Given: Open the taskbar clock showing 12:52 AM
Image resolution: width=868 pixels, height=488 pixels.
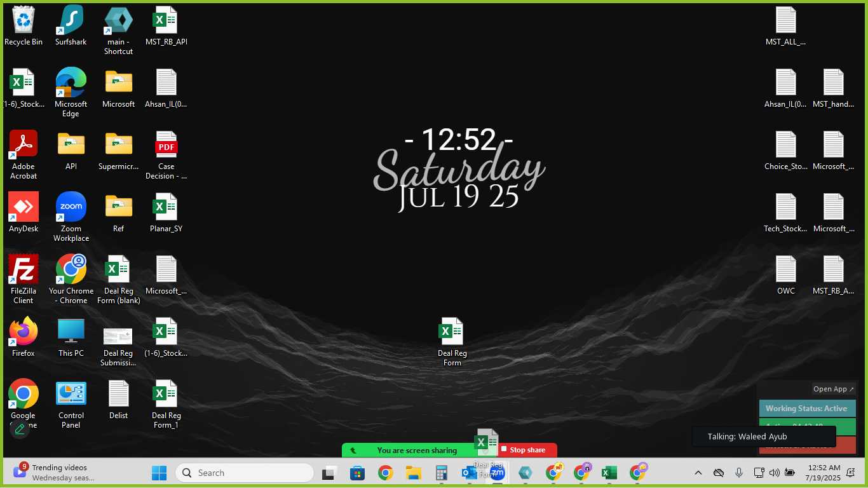Looking at the screenshot, I should click(824, 473).
